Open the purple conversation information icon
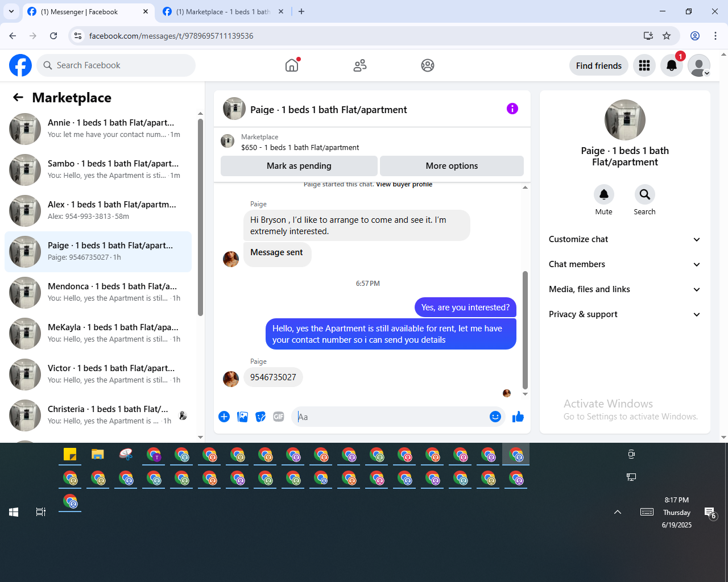 (512, 109)
